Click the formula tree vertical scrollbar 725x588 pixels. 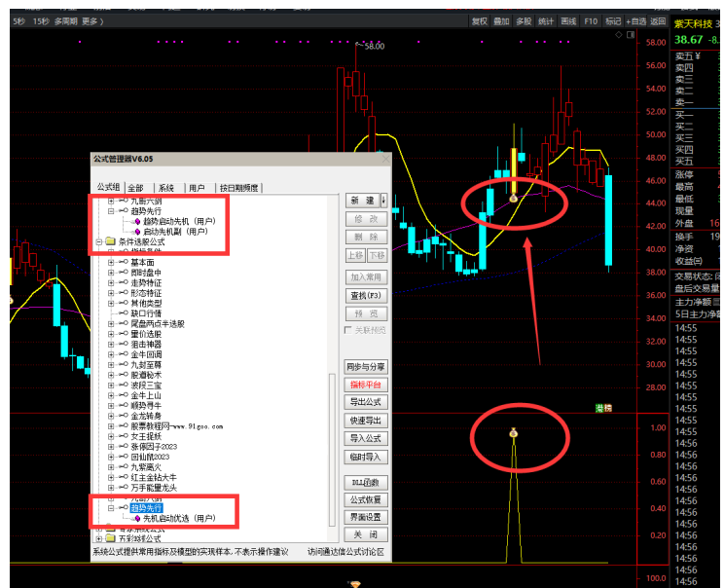tap(332, 449)
